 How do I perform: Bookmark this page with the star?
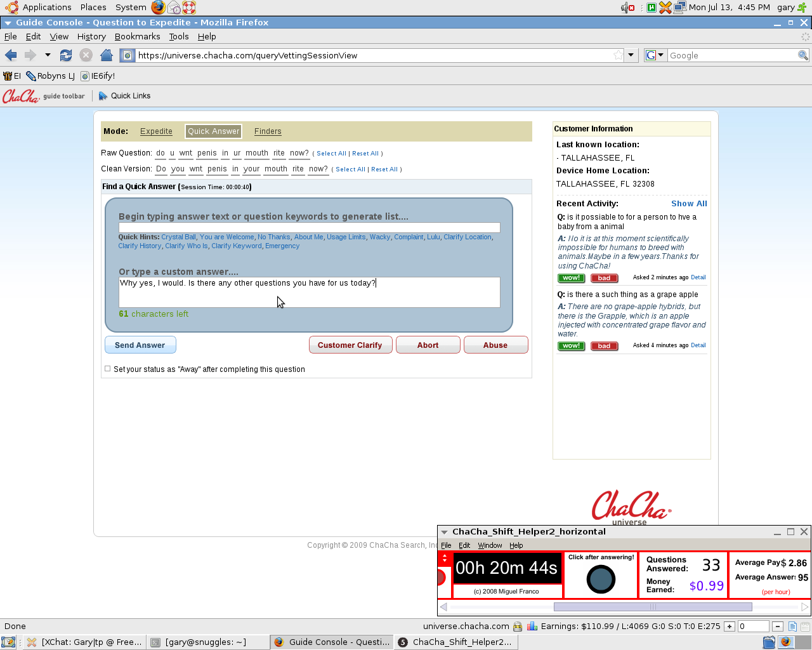coord(618,55)
